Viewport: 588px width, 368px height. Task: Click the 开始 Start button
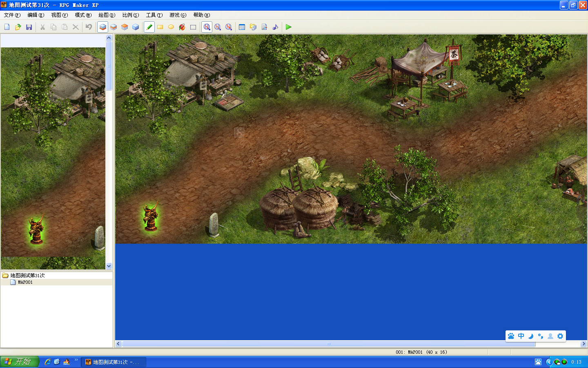tap(19, 362)
